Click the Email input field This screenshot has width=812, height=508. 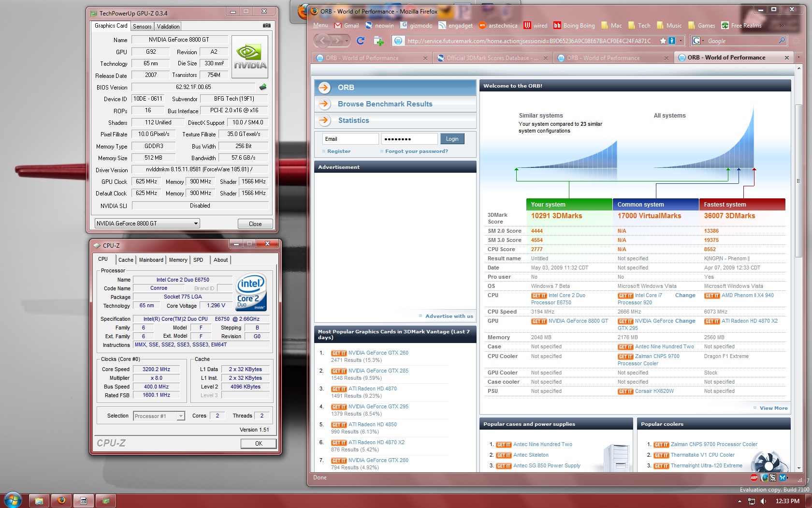[350, 139]
